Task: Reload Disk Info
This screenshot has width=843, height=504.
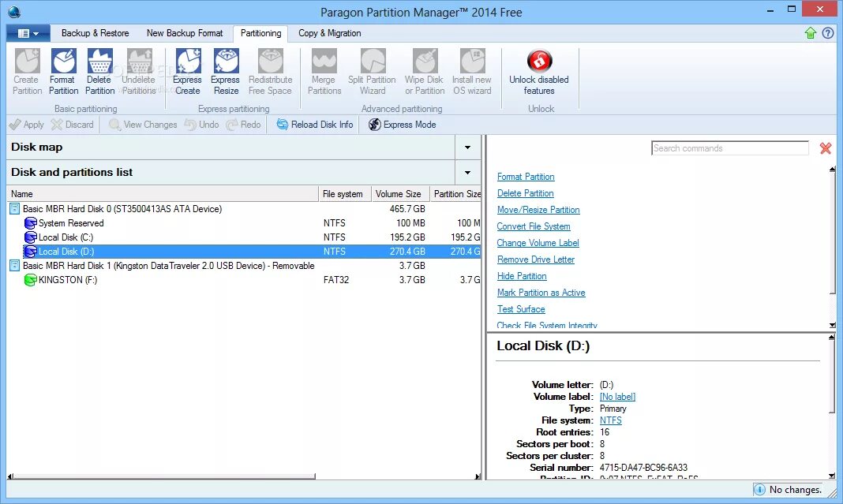Action: coord(314,125)
